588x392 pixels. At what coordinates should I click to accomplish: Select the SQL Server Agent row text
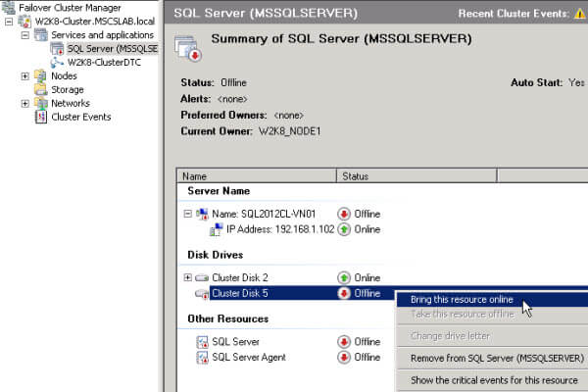click(x=249, y=357)
